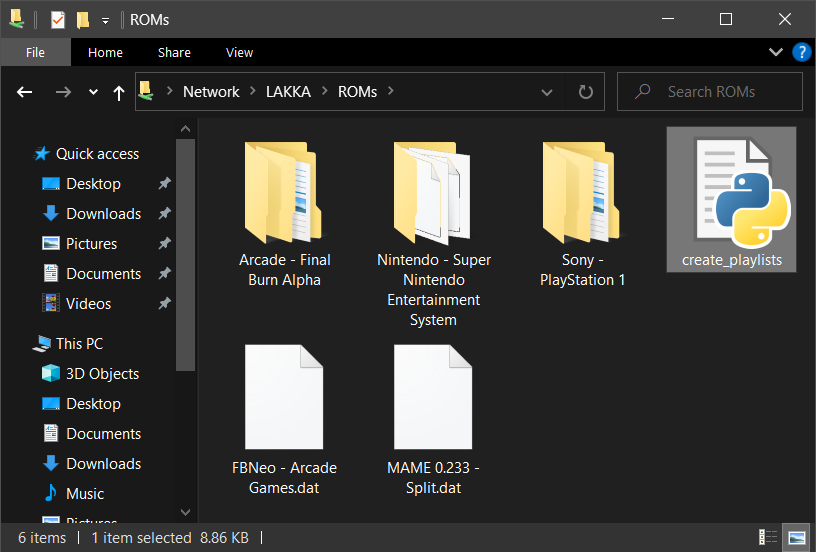This screenshot has height=552, width=816.
Task: Click navigation pane scroll down arrow
Action: click(185, 512)
